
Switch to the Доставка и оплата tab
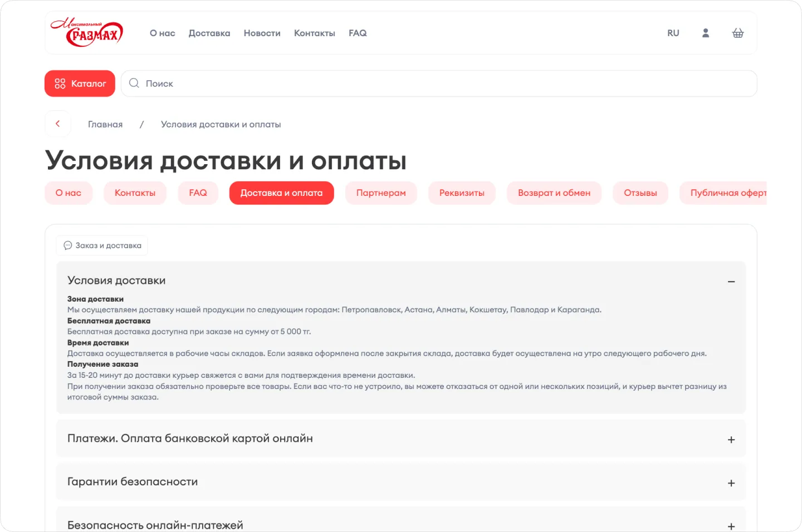click(281, 193)
